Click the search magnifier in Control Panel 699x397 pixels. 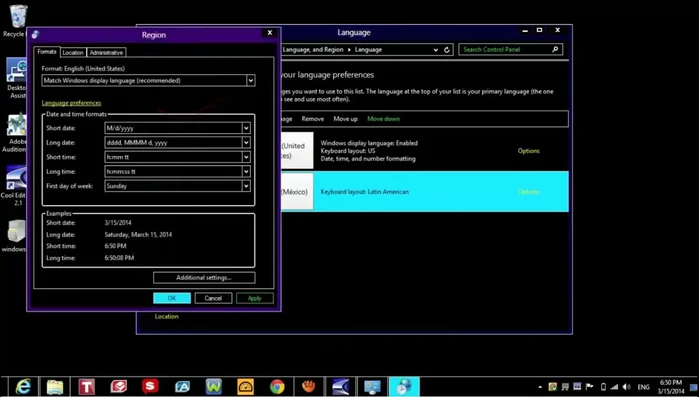(x=555, y=49)
